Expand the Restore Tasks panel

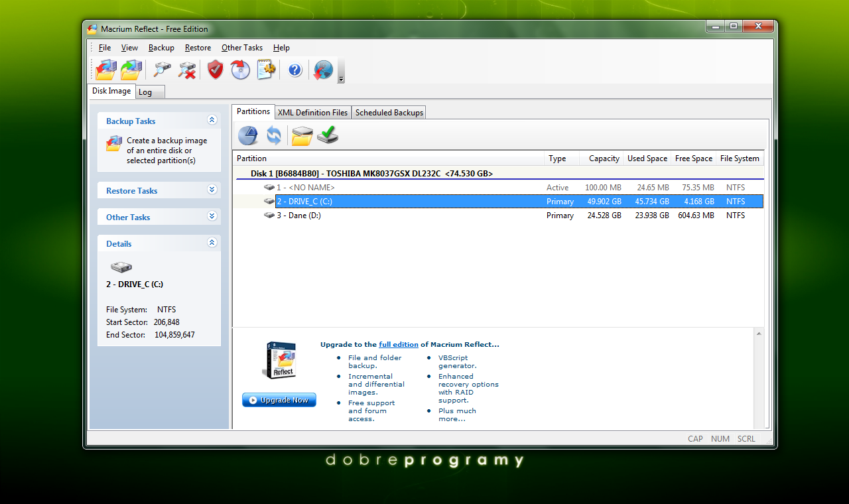[212, 190]
